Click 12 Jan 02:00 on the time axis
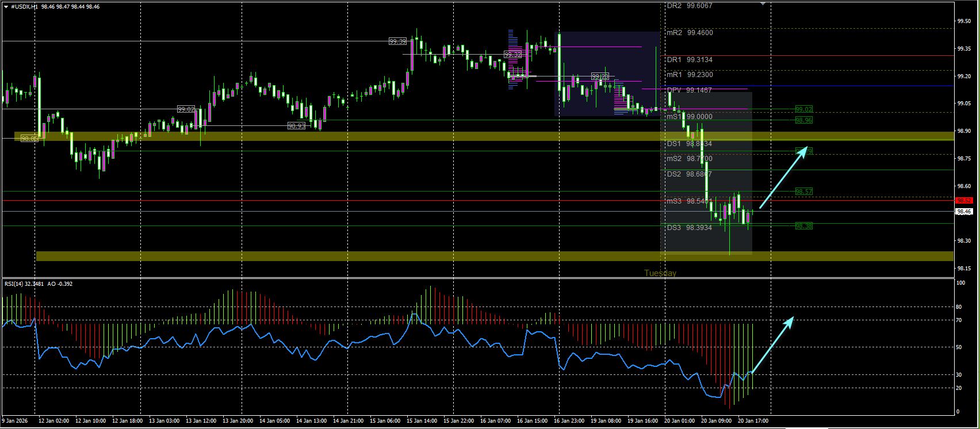This screenshot has height=429, width=980. (x=53, y=421)
